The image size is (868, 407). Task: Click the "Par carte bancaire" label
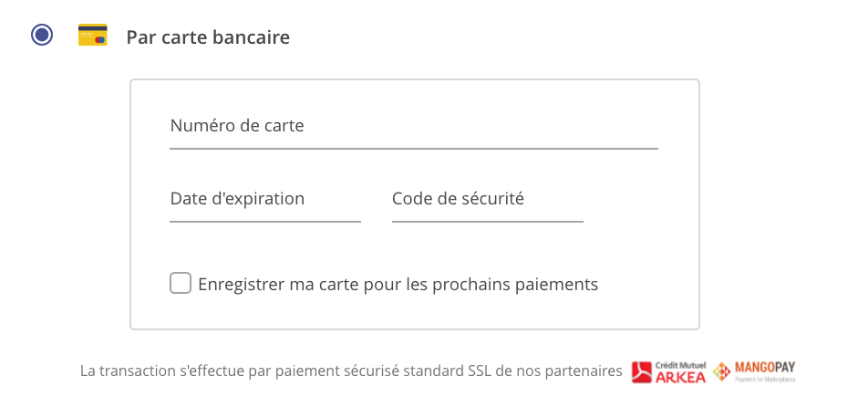(208, 37)
